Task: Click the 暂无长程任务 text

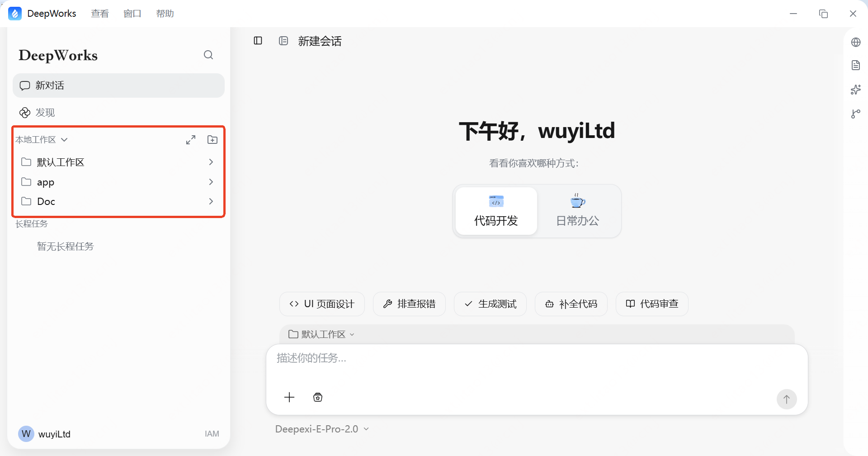Action: tap(65, 246)
